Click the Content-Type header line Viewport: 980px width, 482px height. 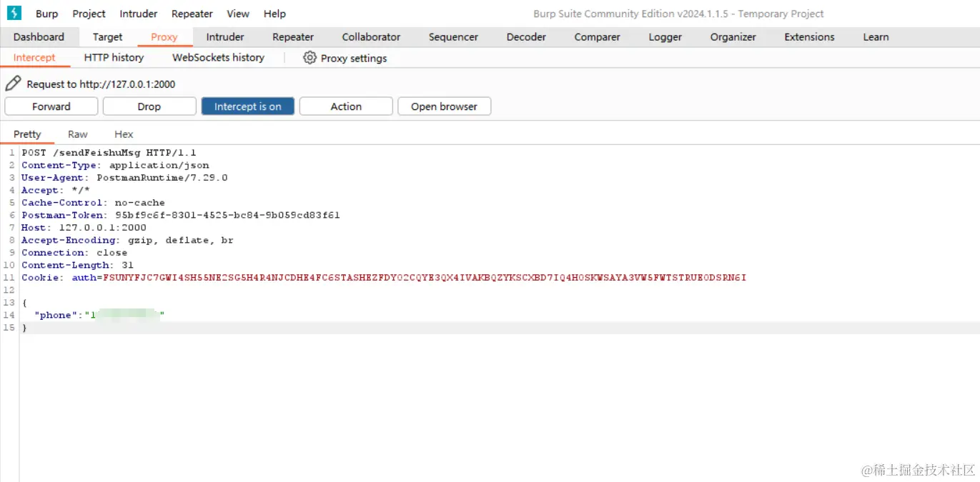(x=115, y=165)
